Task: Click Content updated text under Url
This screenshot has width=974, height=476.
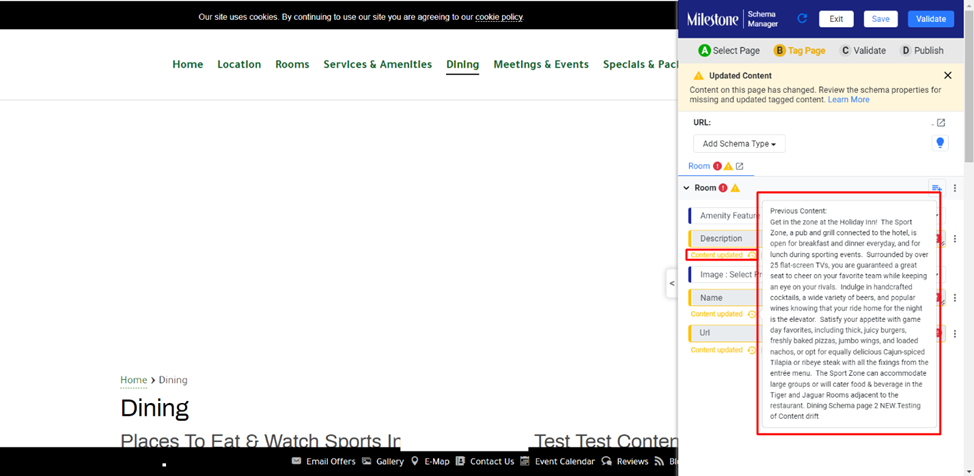Action: point(716,350)
